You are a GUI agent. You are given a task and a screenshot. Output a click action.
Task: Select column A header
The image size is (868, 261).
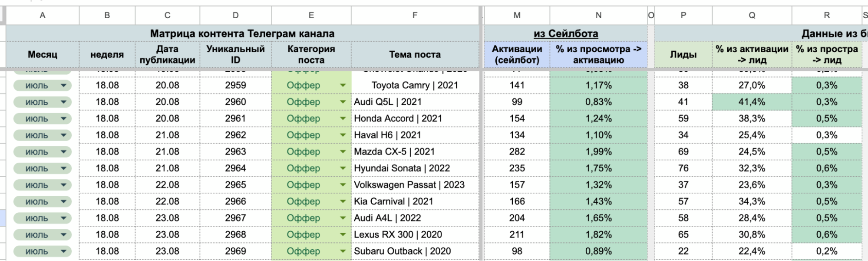pyautogui.click(x=43, y=15)
